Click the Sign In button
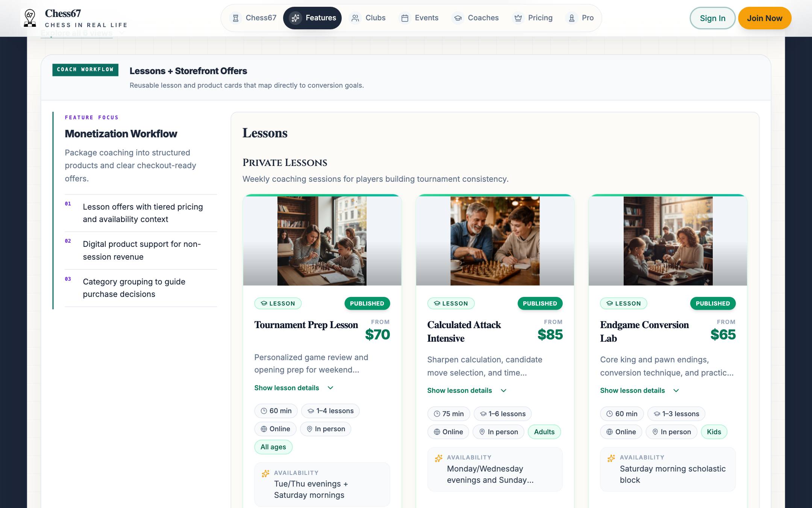 [x=712, y=18]
